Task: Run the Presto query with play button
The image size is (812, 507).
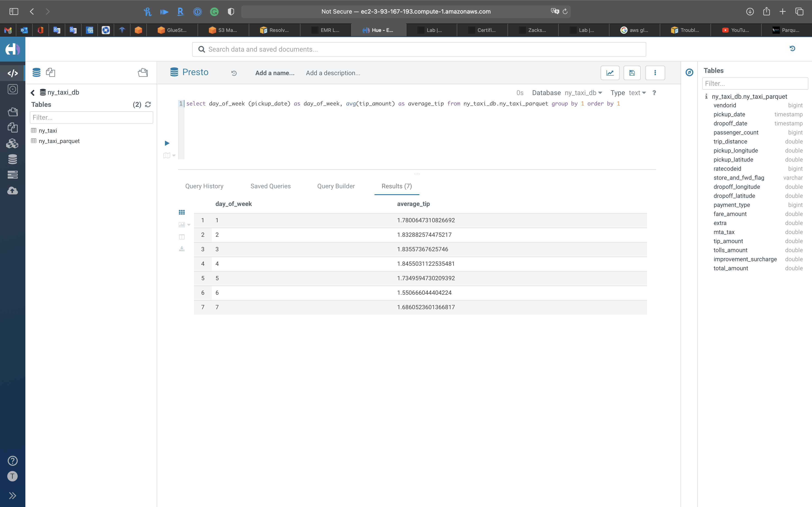Action: coord(167,143)
